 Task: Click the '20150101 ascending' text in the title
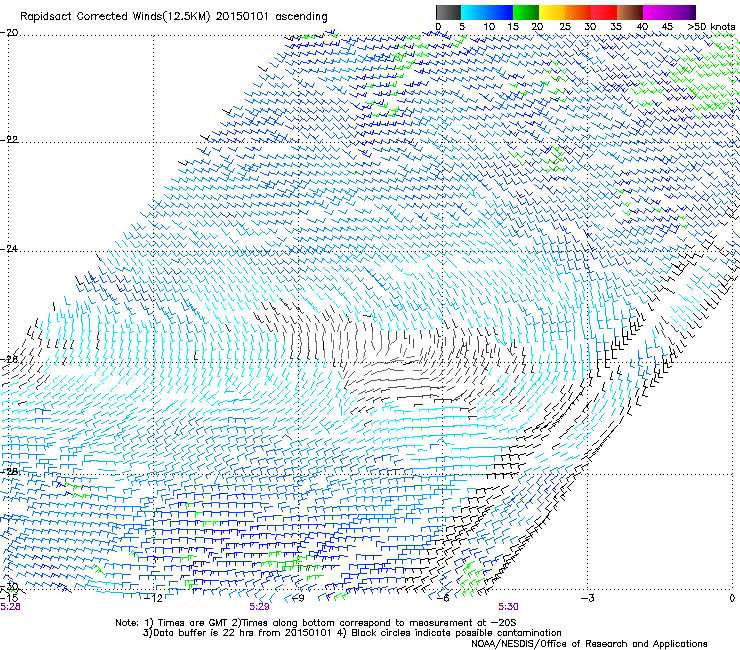271,17
